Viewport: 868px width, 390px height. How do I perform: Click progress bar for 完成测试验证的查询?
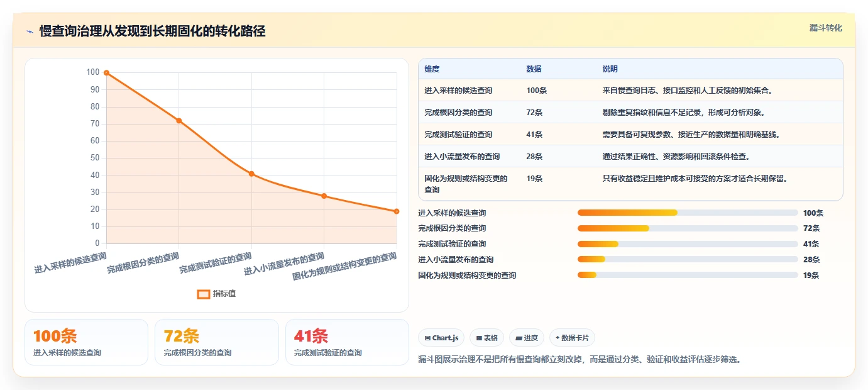(x=688, y=244)
